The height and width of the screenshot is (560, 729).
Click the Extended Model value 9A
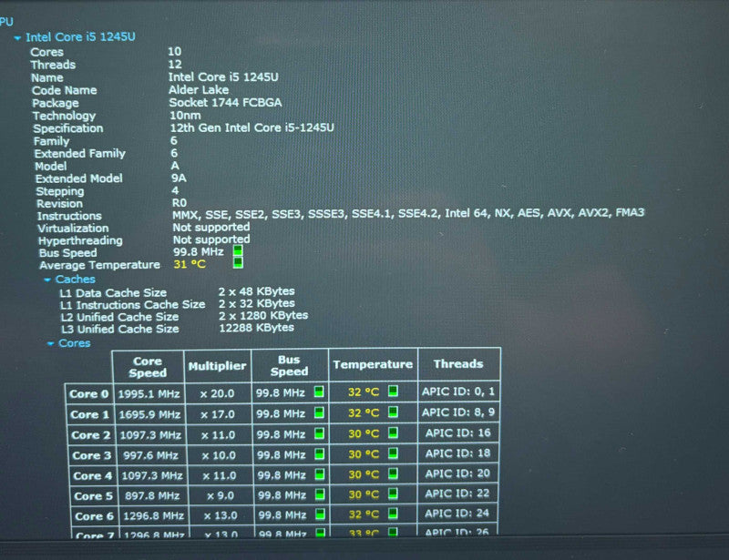(179, 178)
